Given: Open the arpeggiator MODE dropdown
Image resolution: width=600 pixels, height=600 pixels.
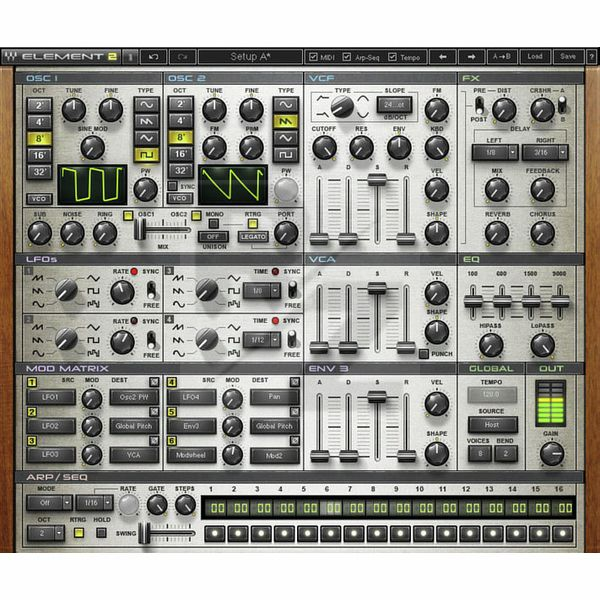Looking at the screenshot, I should [x=49, y=504].
